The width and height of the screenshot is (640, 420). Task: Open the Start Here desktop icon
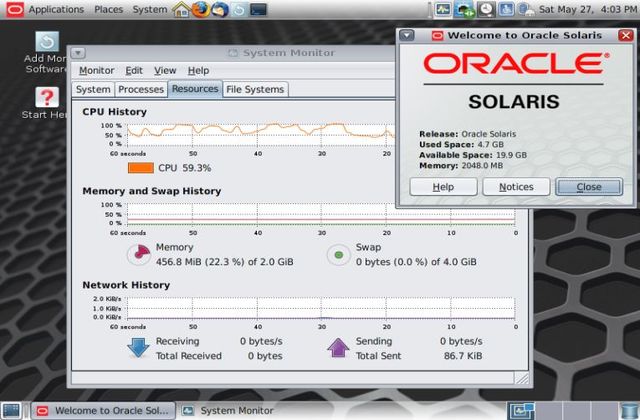[46, 103]
